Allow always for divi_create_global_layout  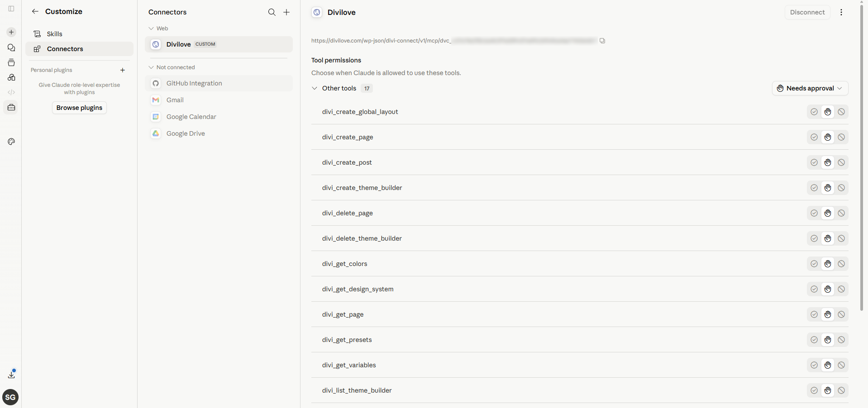[814, 112]
